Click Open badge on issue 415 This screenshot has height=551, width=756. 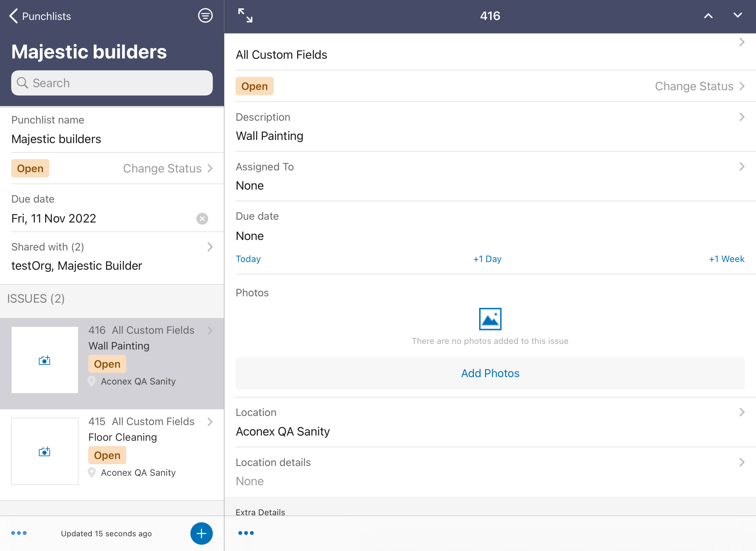pyautogui.click(x=107, y=455)
